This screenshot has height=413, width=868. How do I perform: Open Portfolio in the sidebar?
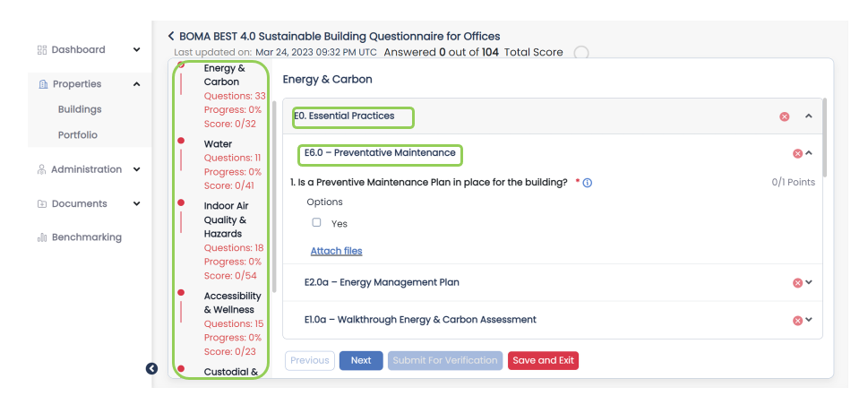[78, 135]
